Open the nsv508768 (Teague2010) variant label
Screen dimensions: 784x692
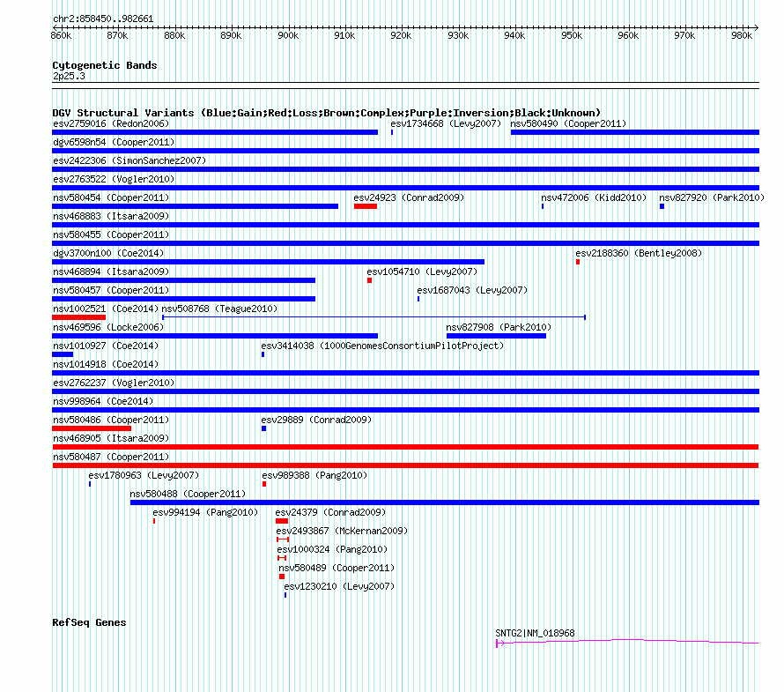coord(219,309)
